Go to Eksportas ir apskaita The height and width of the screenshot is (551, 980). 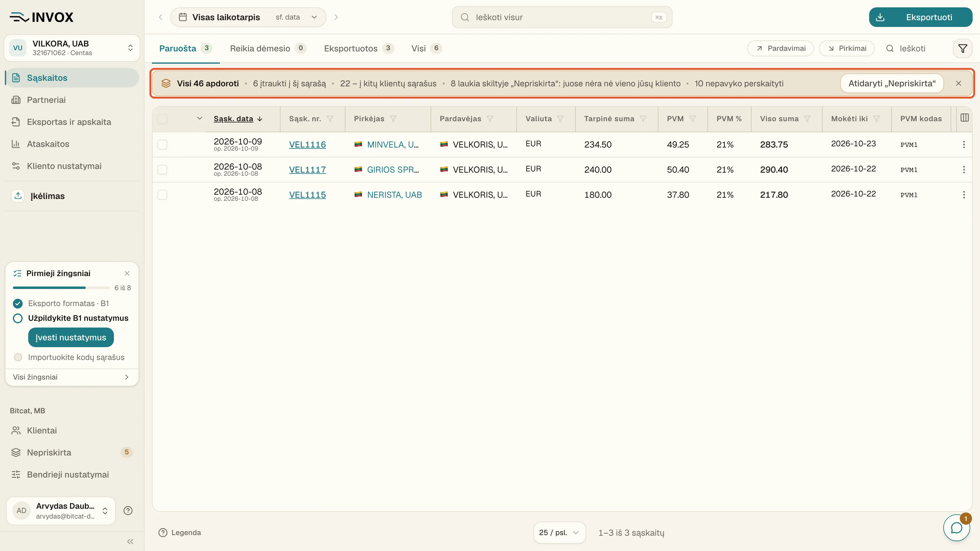coord(72,122)
